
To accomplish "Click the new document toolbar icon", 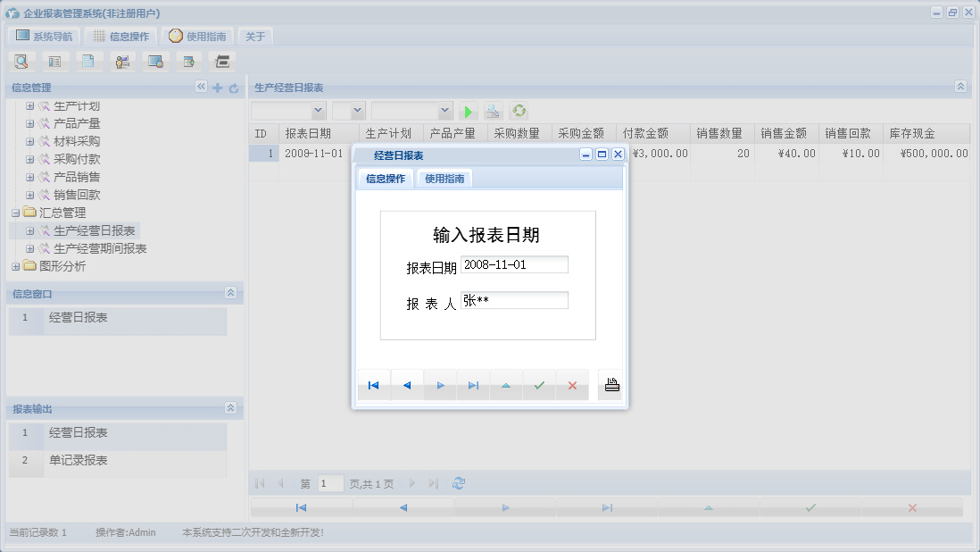I will click(87, 61).
